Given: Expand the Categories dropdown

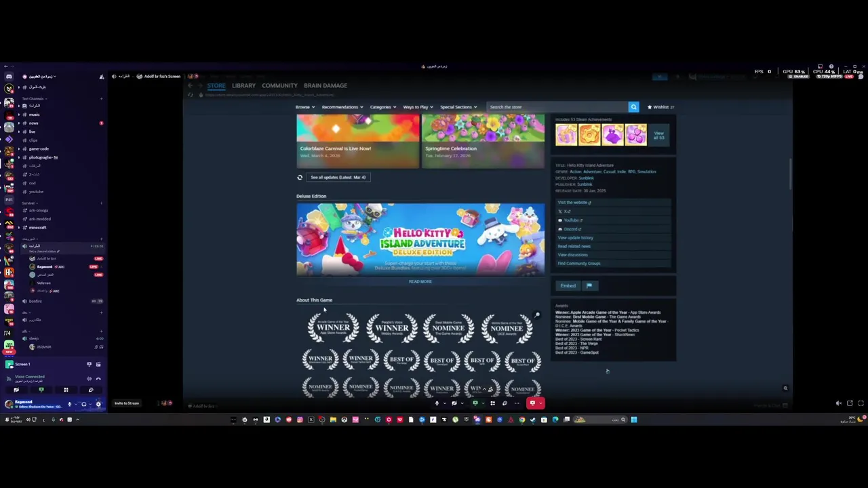Looking at the screenshot, I should pos(382,107).
